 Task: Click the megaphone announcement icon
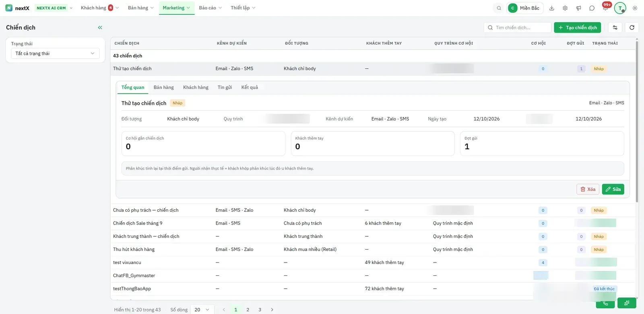(578, 8)
